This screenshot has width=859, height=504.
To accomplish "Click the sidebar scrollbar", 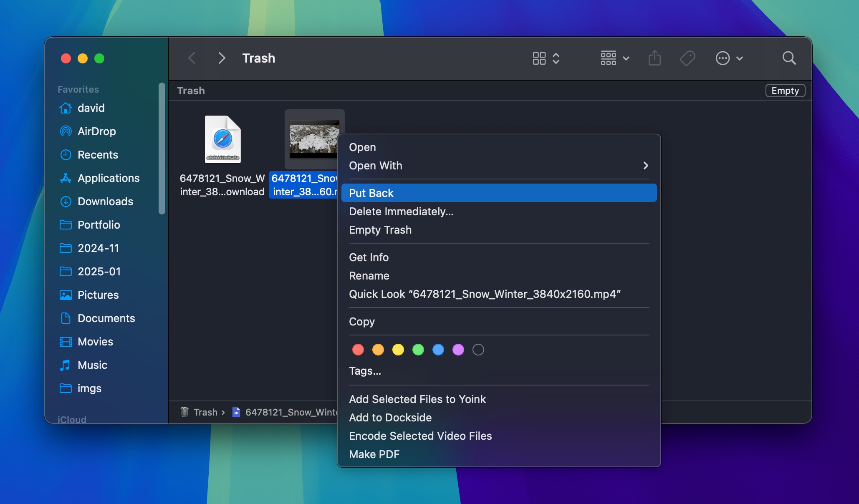I will (162, 149).
